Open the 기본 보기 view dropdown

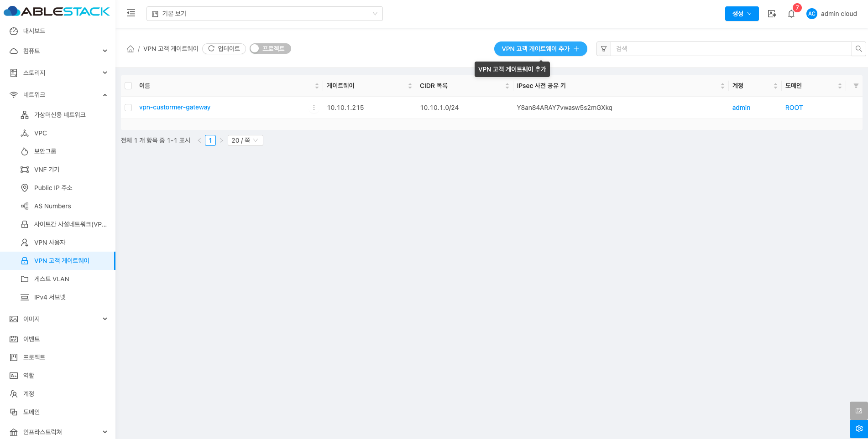click(265, 14)
